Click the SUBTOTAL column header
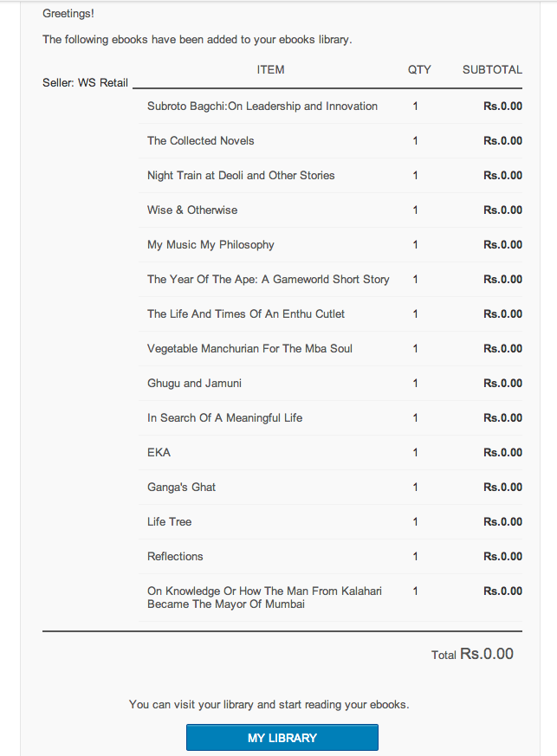This screenshot has height=756, width=557. 492,70
